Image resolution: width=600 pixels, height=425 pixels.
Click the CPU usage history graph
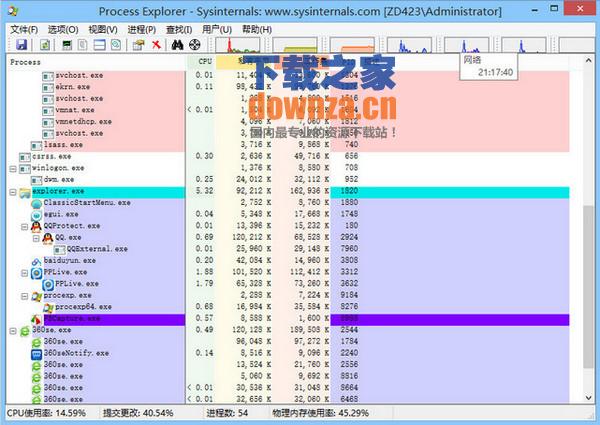click(x=238, y=45)
